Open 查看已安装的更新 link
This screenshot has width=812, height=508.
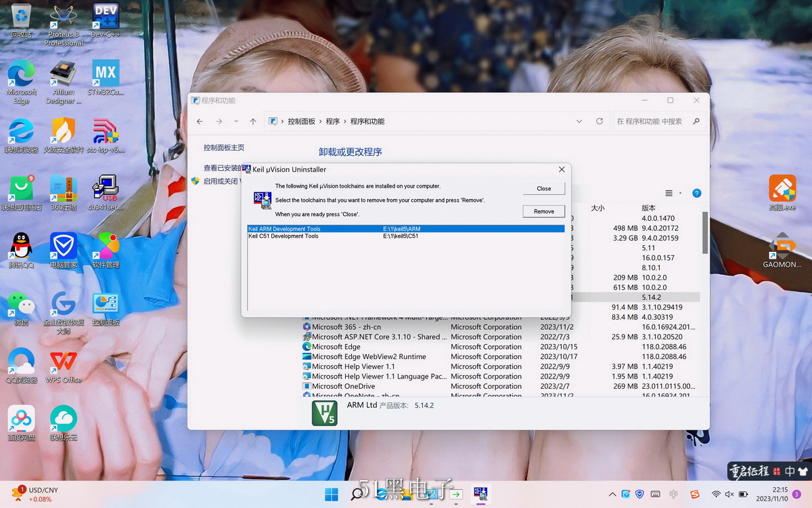(x=223, y=168)
